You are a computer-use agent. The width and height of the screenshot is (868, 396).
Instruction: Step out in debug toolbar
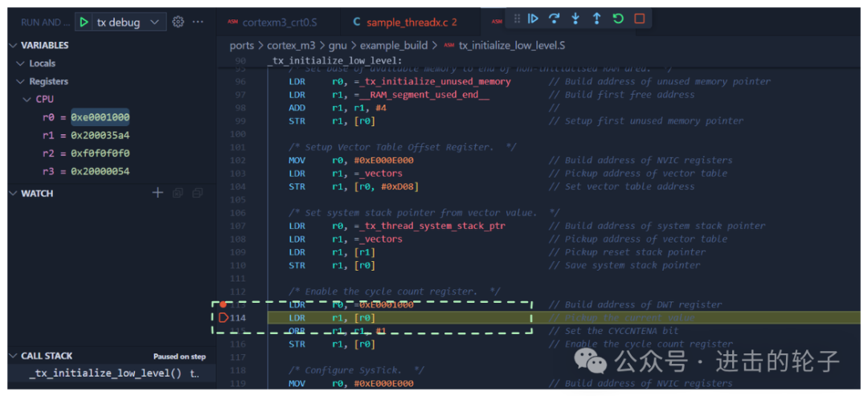pyautogui.click(x=596, y=18)
